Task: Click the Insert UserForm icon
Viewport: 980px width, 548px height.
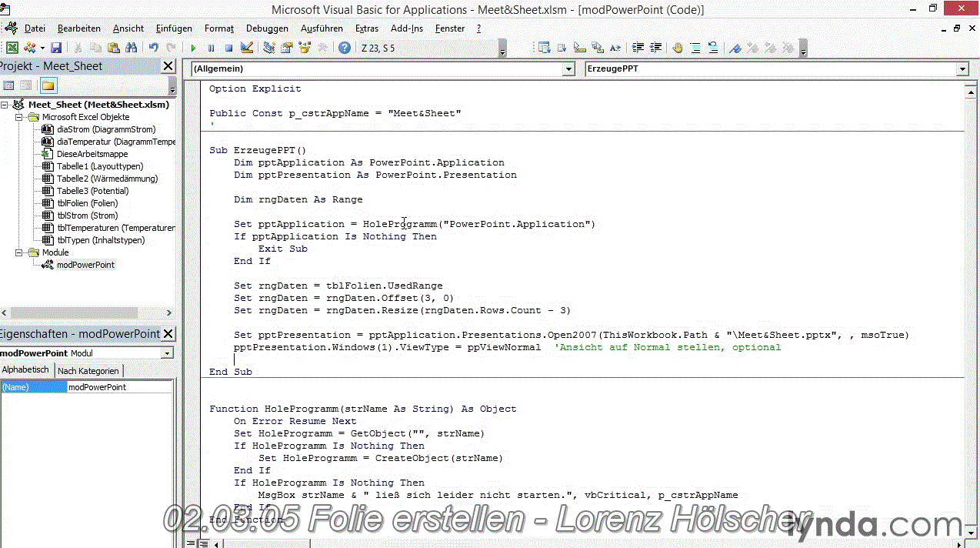Action: 31,48
